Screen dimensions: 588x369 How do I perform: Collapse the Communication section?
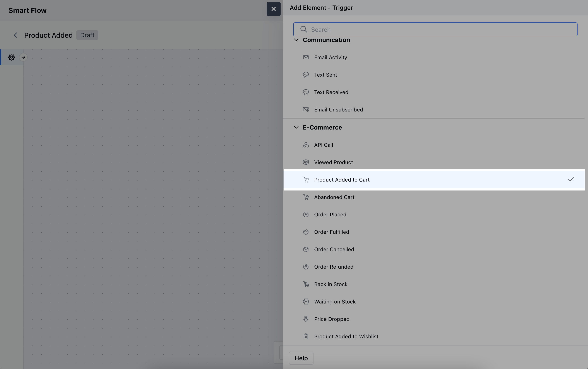pos(296,40)
